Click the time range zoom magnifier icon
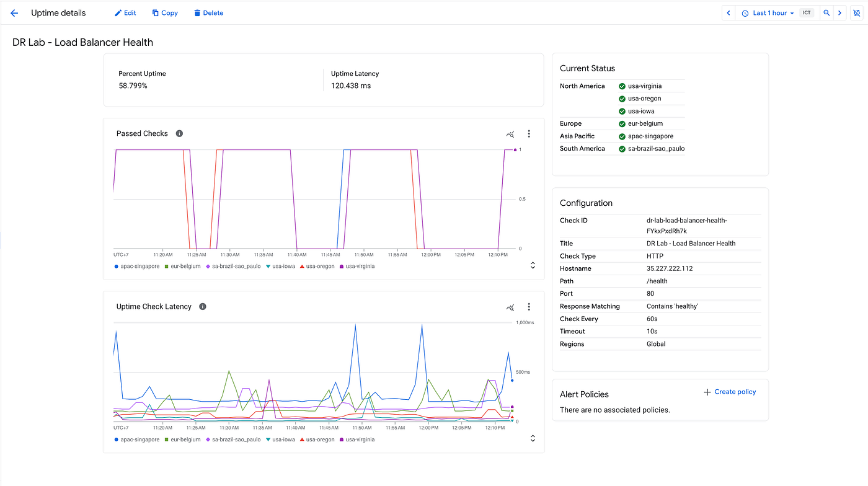Screen dimensions: 868x486 point(826,13)
